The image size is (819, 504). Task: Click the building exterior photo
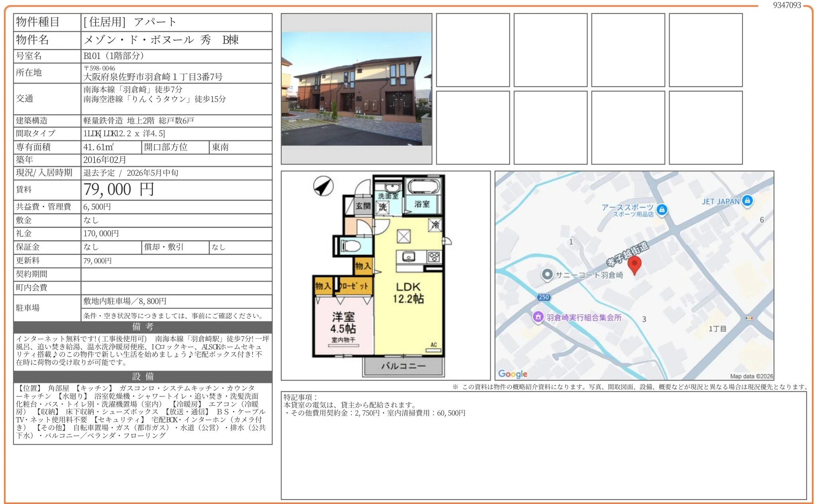pyautogui.click(x=356, y=88)
